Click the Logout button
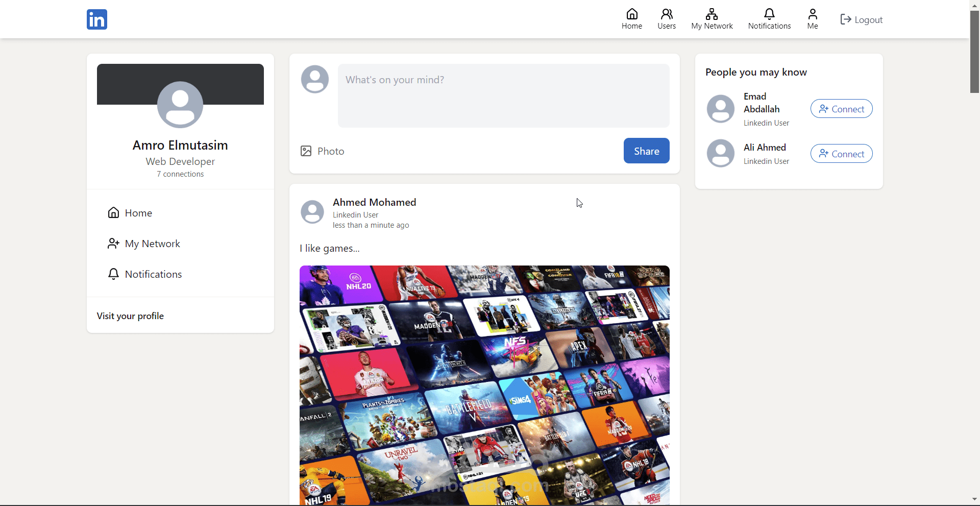The image size is (980, 506). coord(862,19)
